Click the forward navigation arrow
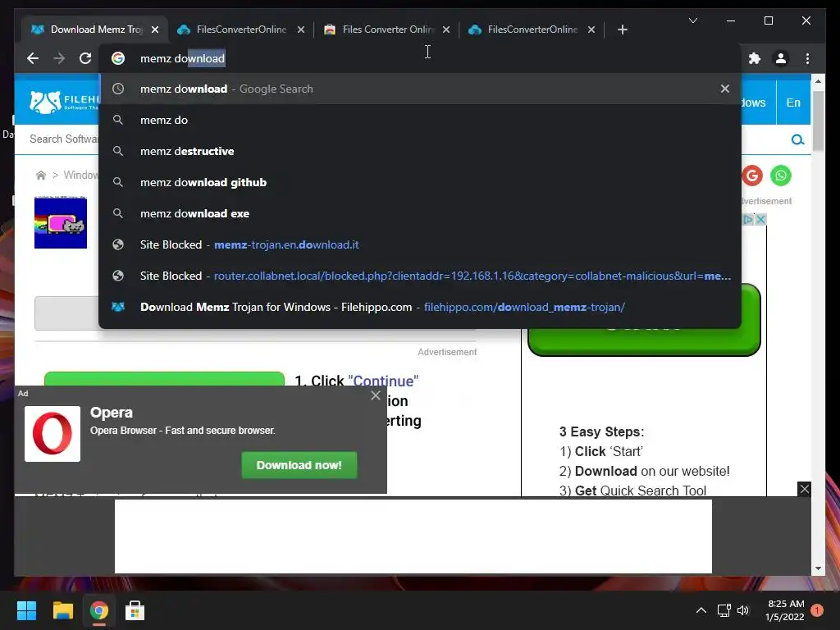Image resolution: width=840 pixels, height=630 pixels. click(x=59, y=58)
